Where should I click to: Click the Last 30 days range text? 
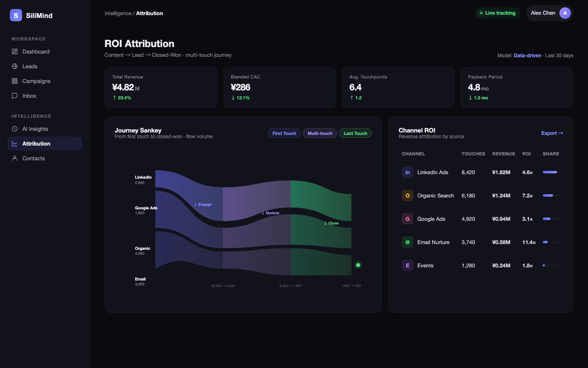pyautogui.click(x=559, y=56)
